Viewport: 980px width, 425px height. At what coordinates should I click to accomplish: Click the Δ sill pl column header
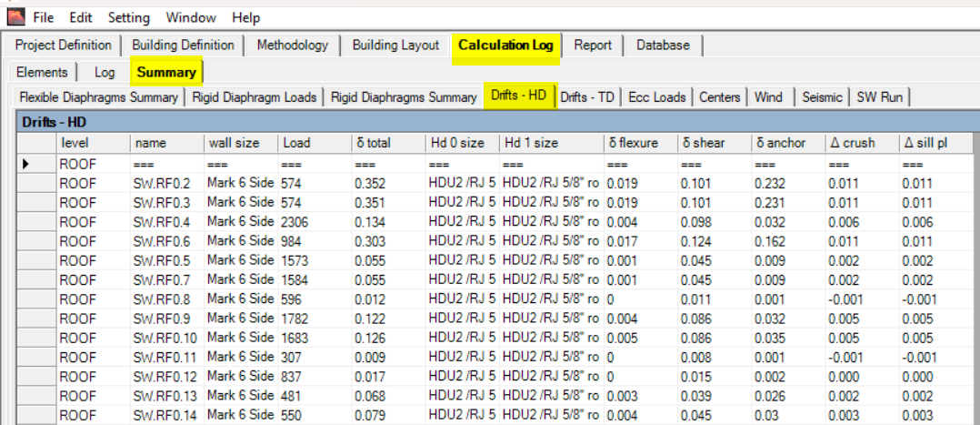point(935,143)
